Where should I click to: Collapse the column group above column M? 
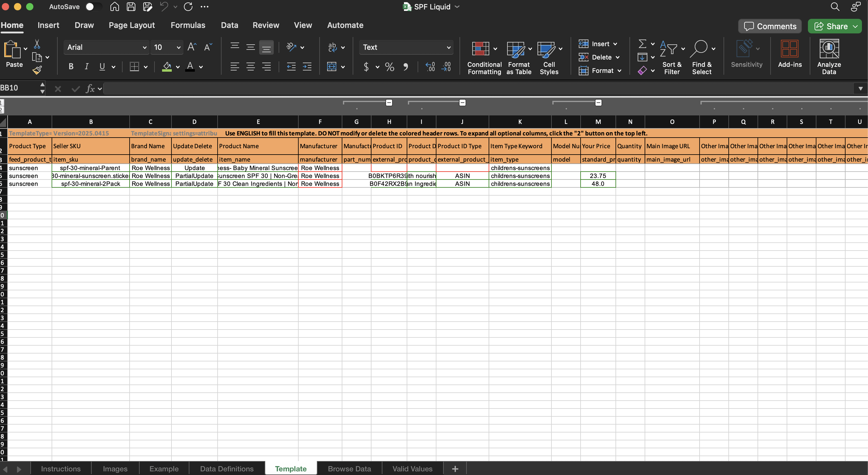pos(598,102)
